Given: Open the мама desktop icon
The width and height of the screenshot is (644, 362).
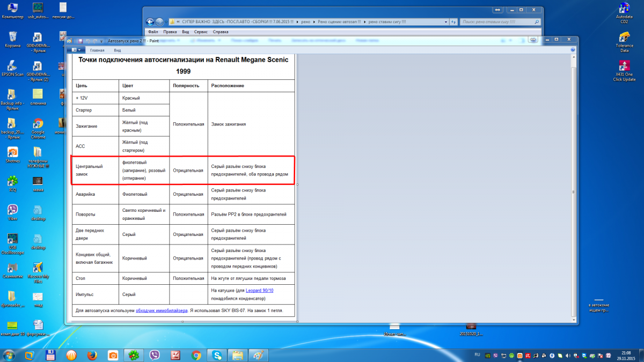Looking at the screenshot, I should click(x=38, y=183).
